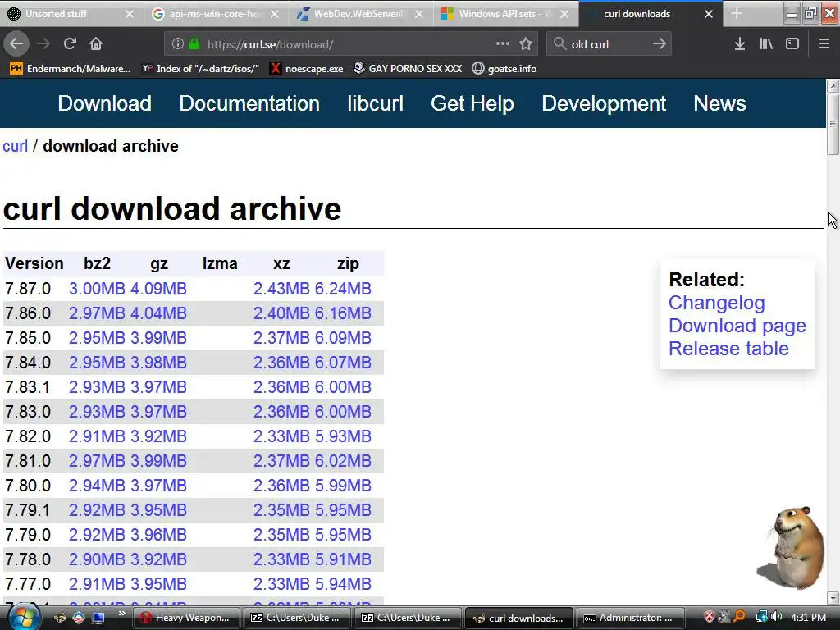The height and width of the screenshot is (630, 840).
Task: Click the vertical scrollbar thumb
Action: pos(833,124)
